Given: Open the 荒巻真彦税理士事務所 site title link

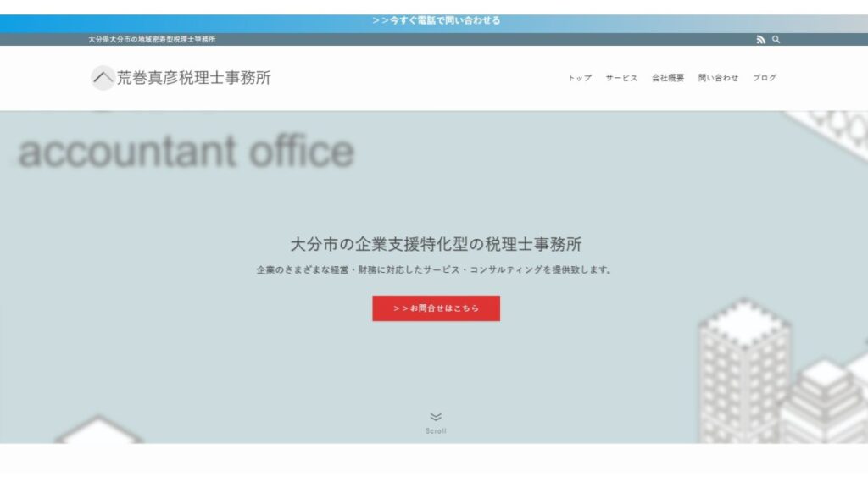Looking at the screenshot, I should (x=193, y=78).
